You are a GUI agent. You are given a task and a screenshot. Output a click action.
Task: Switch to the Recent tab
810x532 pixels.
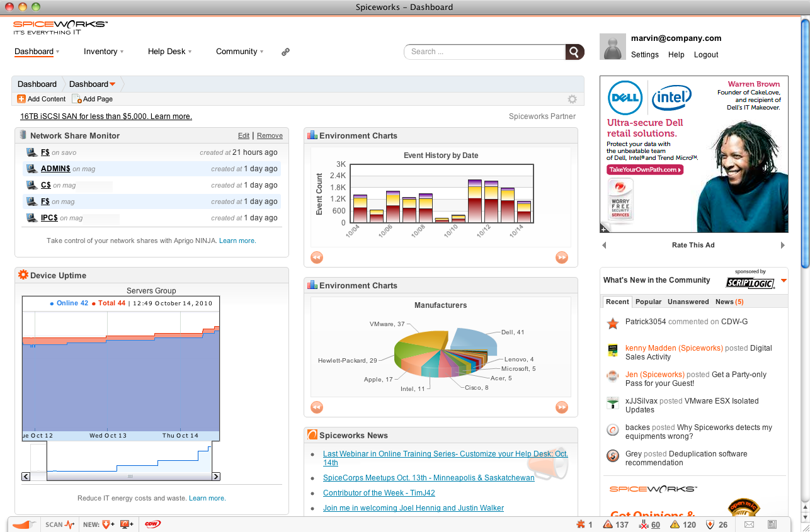tap(617, 302)
